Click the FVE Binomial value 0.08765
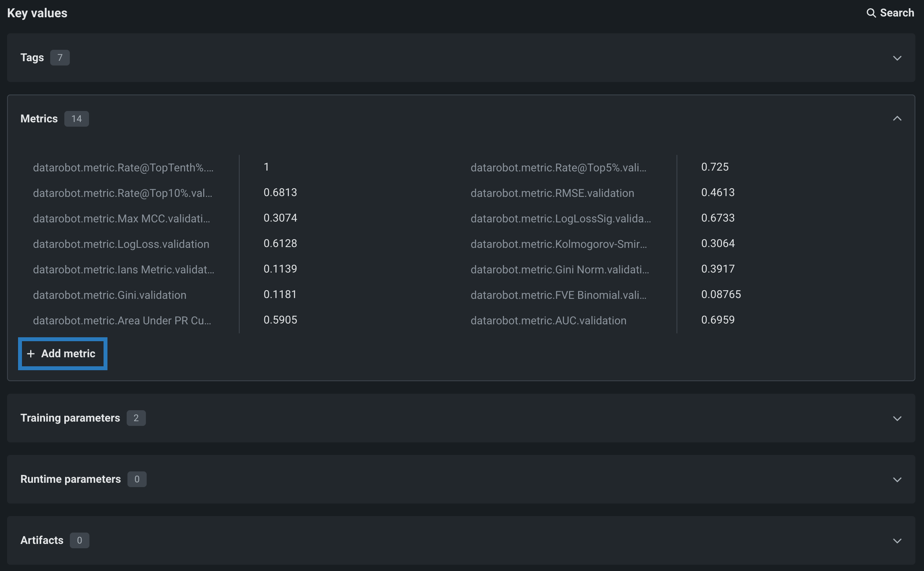This screenshot has width=924, height=571. pos(721,295)
